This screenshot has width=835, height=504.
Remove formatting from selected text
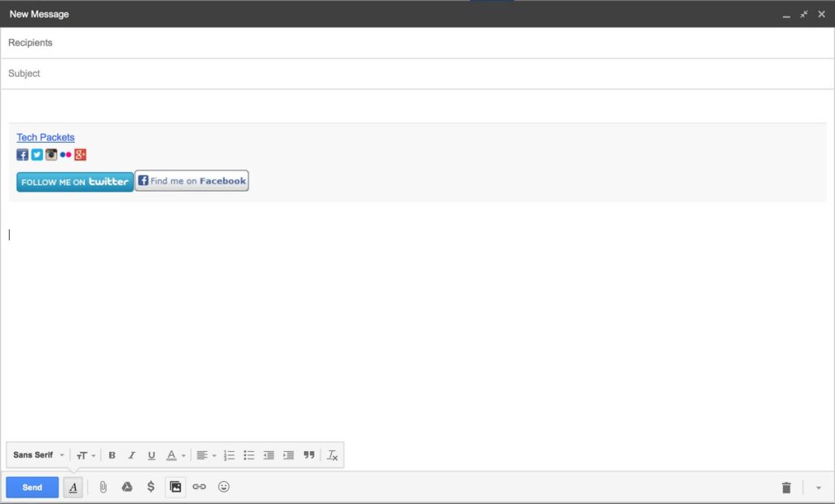coord(332,455)
